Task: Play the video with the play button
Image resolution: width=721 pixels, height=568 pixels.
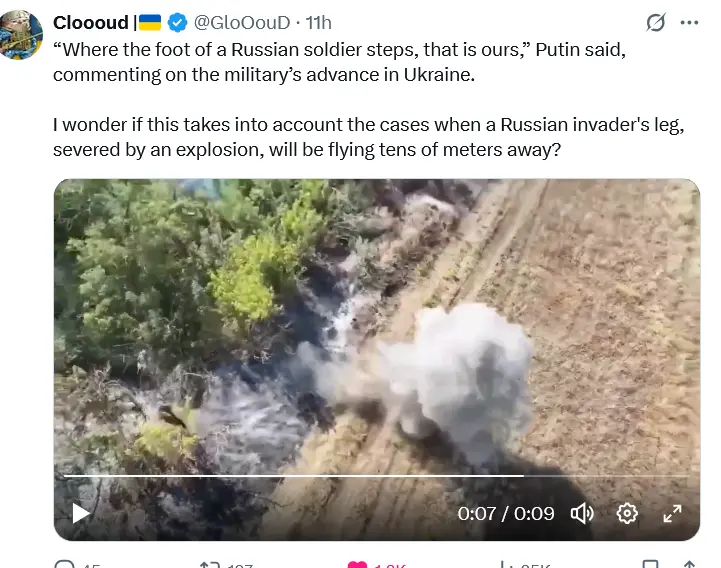Action: [81, 513]
